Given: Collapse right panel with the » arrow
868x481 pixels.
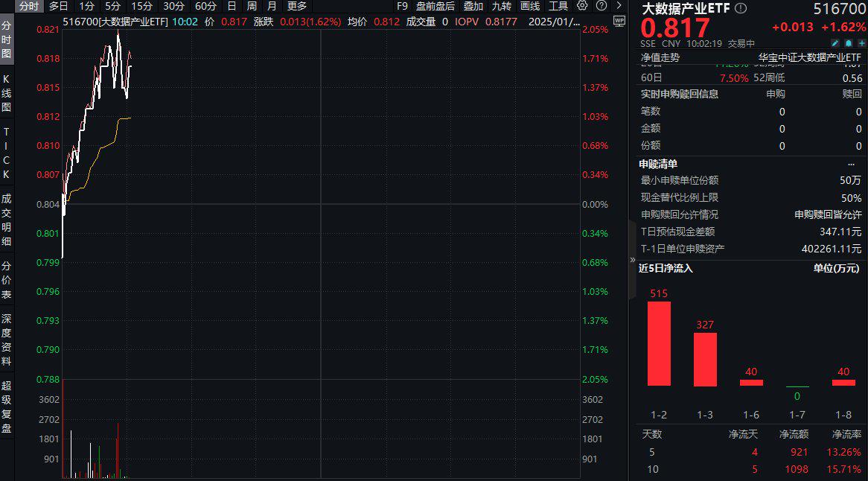Looking at the screenshot, I should point(632,261).
